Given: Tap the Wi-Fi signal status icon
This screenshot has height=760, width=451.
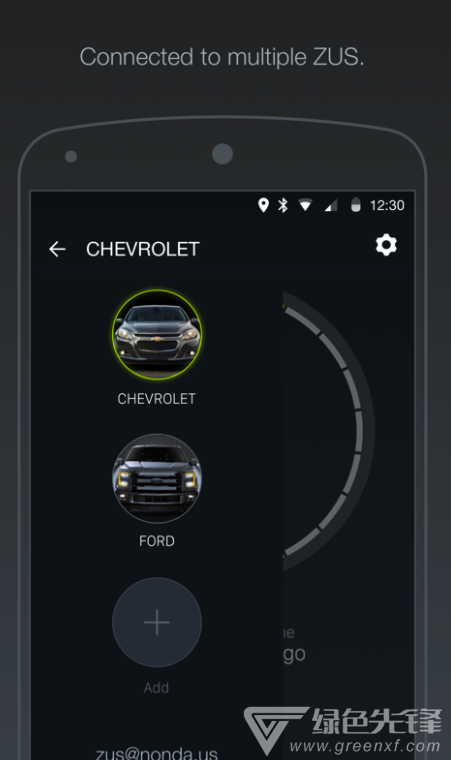Looking at the screenshot, I should 305,206.
